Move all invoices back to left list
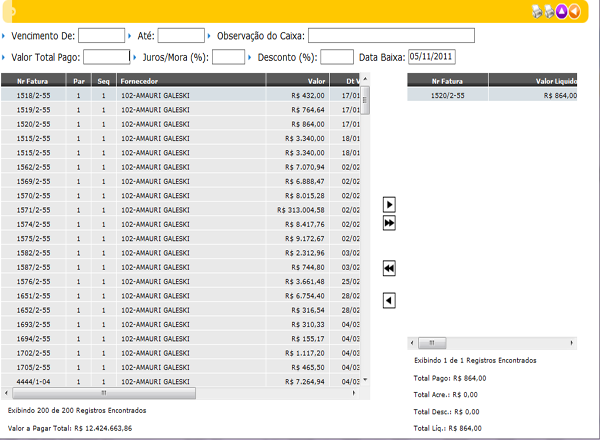600x440 pixels. tap(389, 268)
